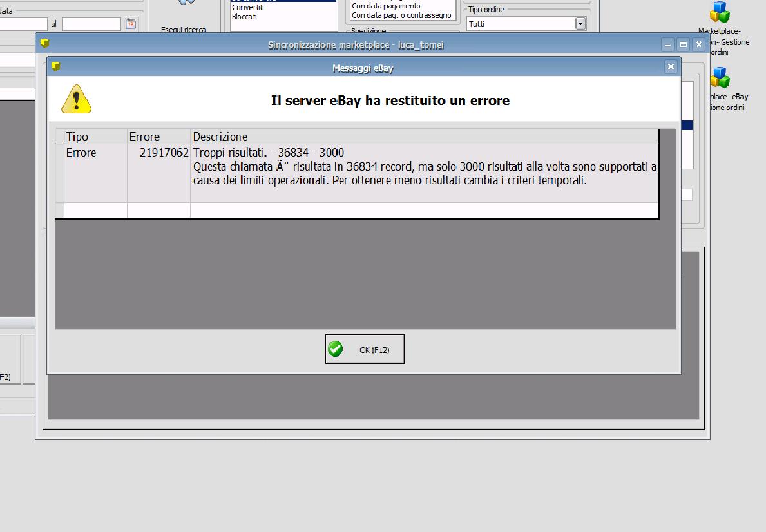This screenshot has width=766, height=532.
Task: Select the 'Errore' type cell
Action: click(96, 173)
